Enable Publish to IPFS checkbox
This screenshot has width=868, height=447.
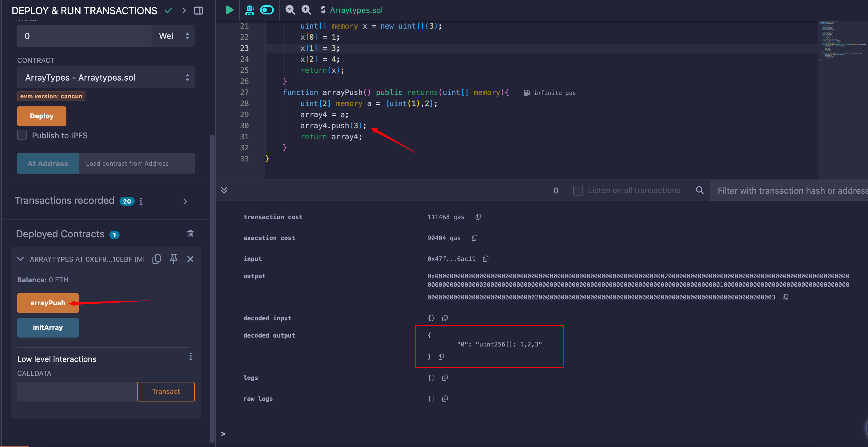point(22,135)
